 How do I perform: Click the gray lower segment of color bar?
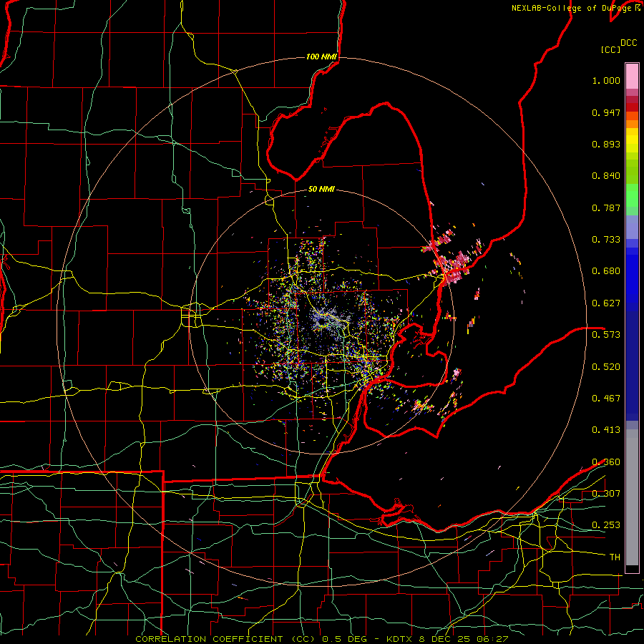[x=632, y=497]
